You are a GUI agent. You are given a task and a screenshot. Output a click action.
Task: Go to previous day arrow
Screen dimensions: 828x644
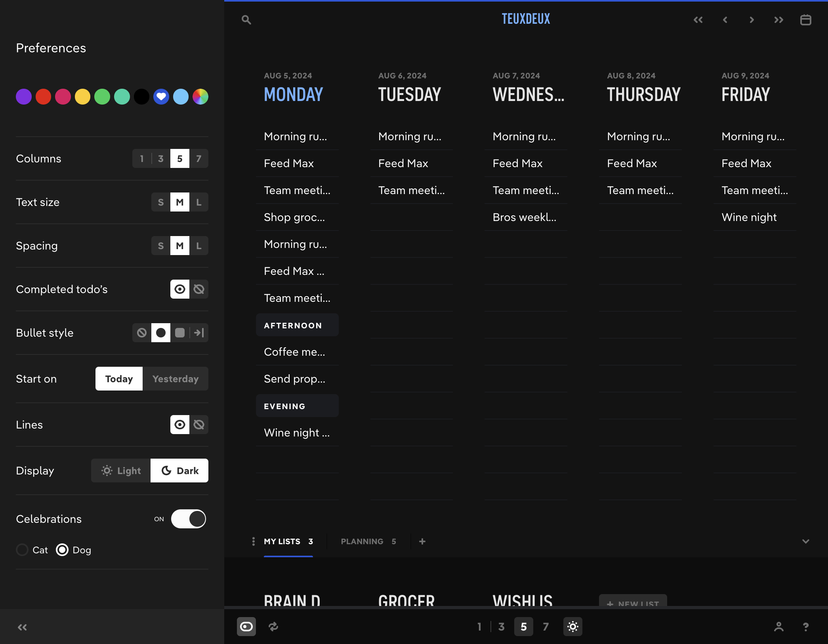725,20
